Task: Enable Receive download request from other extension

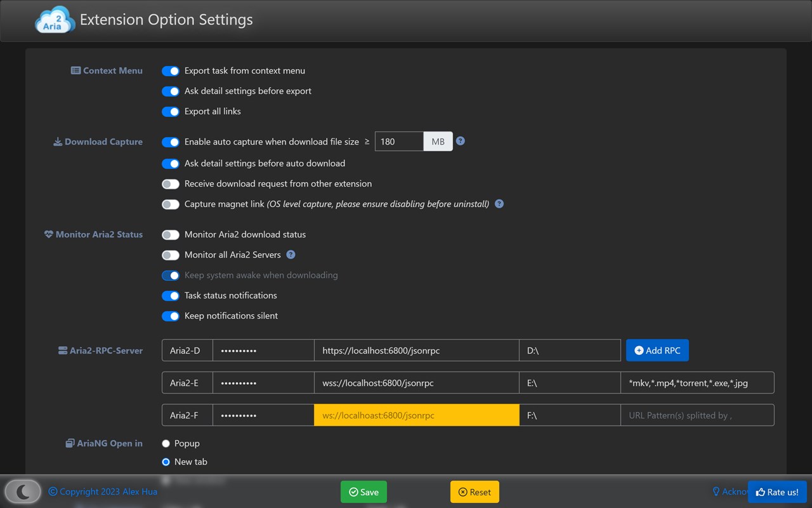Action: coord(171,184)
